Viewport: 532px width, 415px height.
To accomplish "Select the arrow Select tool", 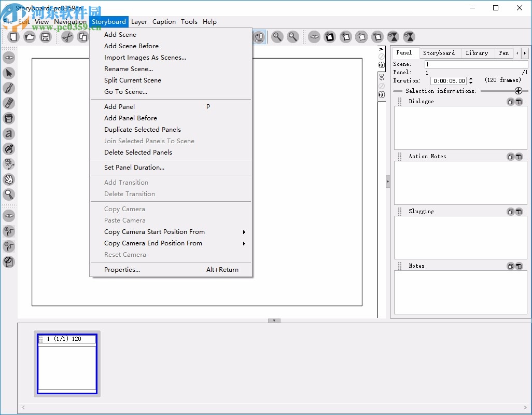I will (9, 73).
